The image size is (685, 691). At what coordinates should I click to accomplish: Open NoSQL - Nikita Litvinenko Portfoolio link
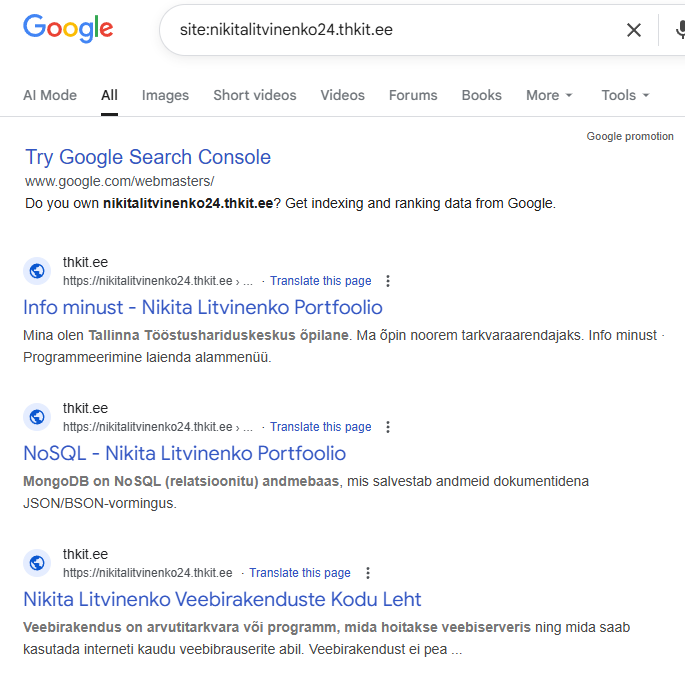[184, 453]
